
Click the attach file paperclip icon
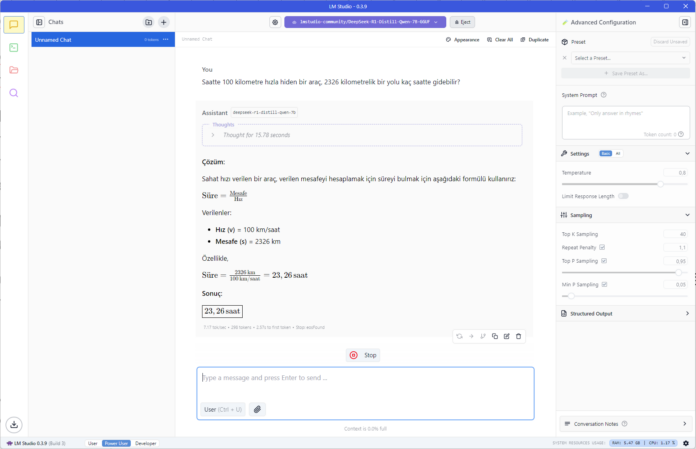point(257,409)
